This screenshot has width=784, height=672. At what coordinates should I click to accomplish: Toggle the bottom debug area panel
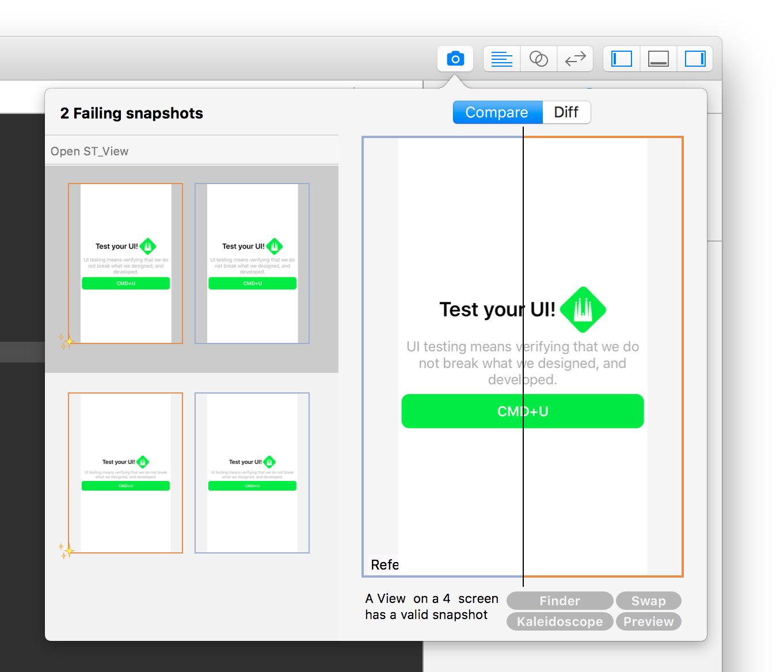click(658, 59)
